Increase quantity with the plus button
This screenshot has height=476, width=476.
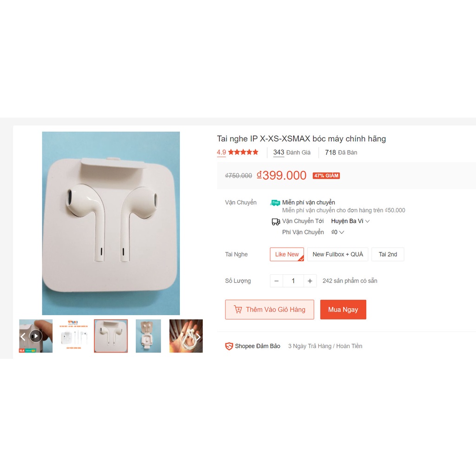(310, 281)
